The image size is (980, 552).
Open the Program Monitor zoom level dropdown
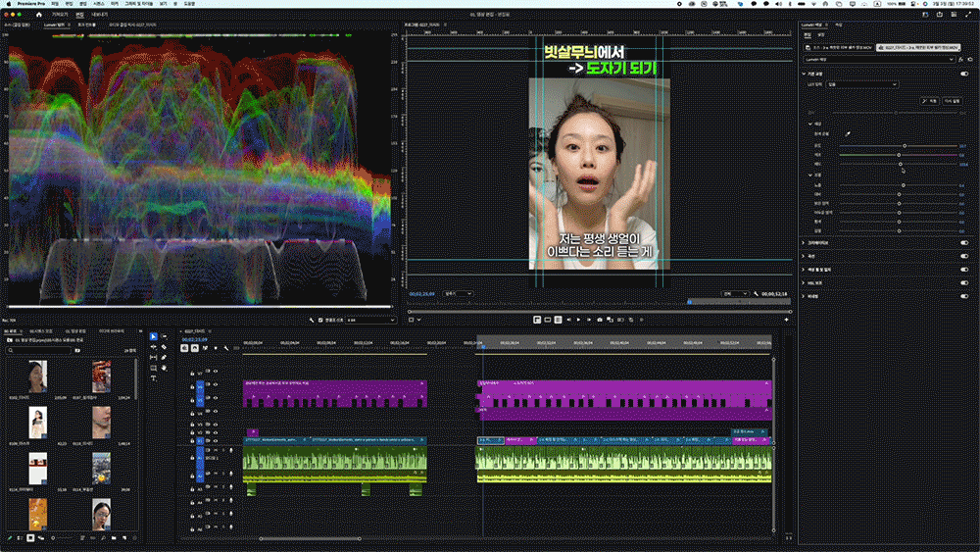click(x=458, y=293)
